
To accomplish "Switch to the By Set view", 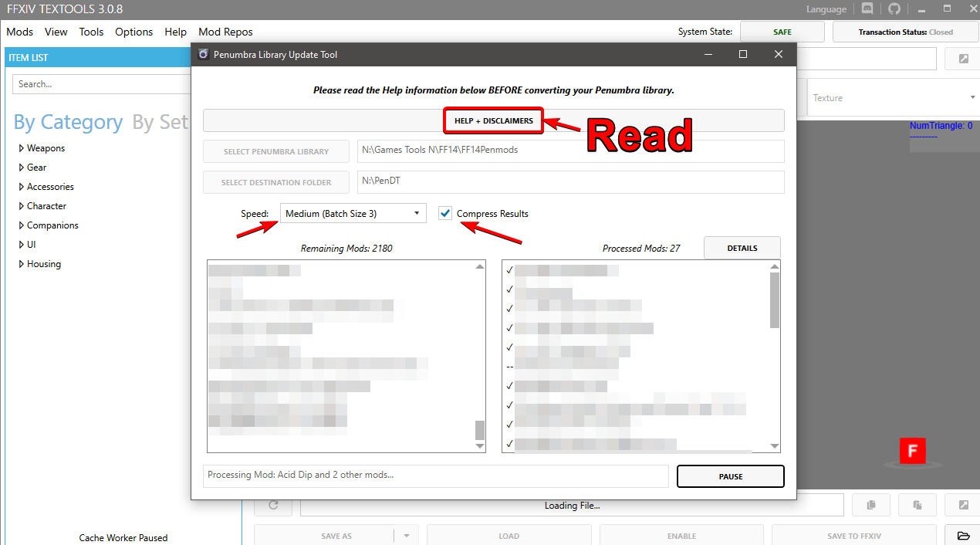I will point(160,122).
